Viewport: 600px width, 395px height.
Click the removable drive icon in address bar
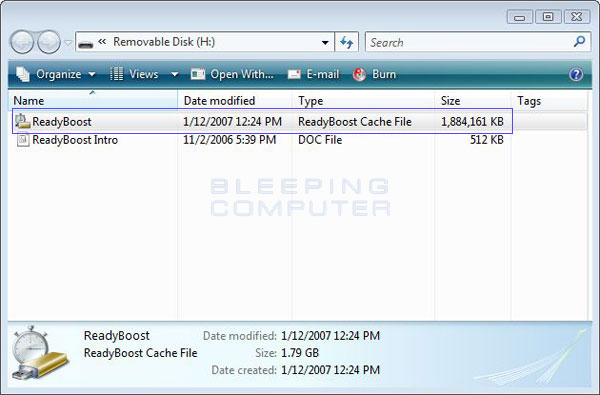pos(85,44)
